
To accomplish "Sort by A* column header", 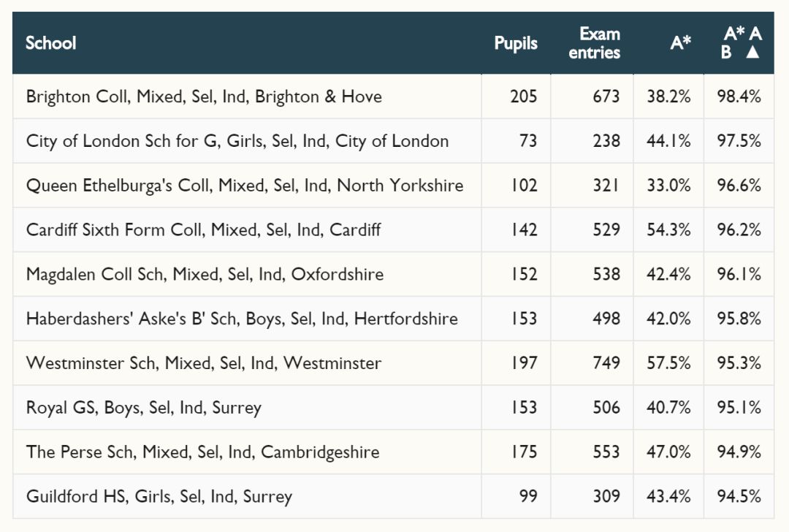I will [x=680, y=43].
